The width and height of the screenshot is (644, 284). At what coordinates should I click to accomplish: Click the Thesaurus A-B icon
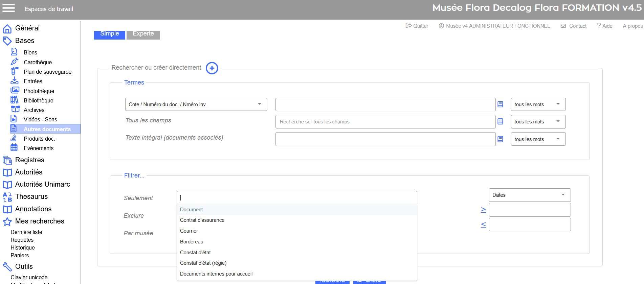[7, 197]
